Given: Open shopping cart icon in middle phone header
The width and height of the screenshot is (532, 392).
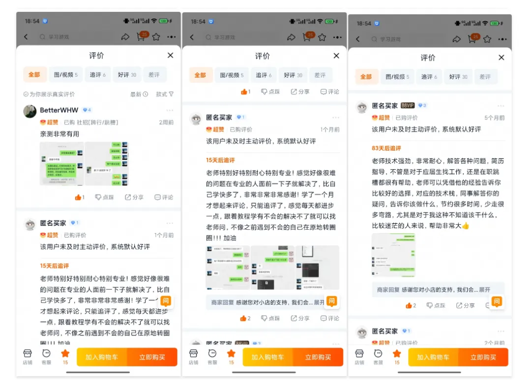Looking at the screenshot, I should click(308, 36).
